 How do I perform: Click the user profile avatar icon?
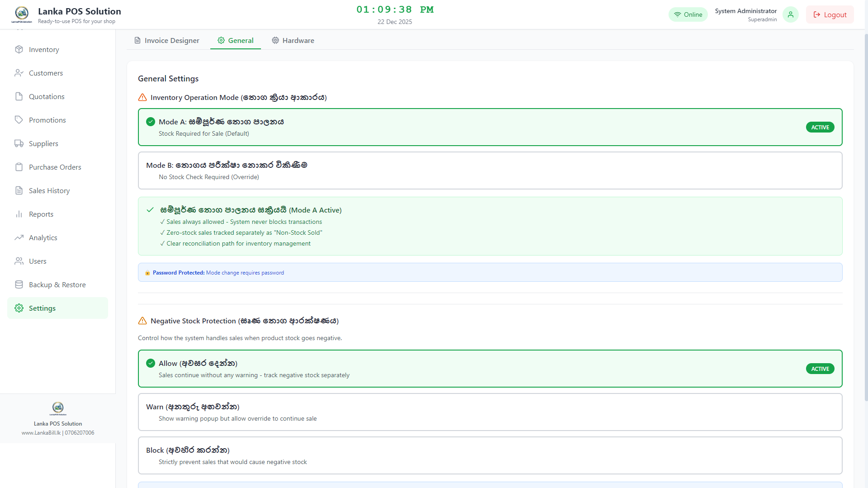[x=790, y=14]
